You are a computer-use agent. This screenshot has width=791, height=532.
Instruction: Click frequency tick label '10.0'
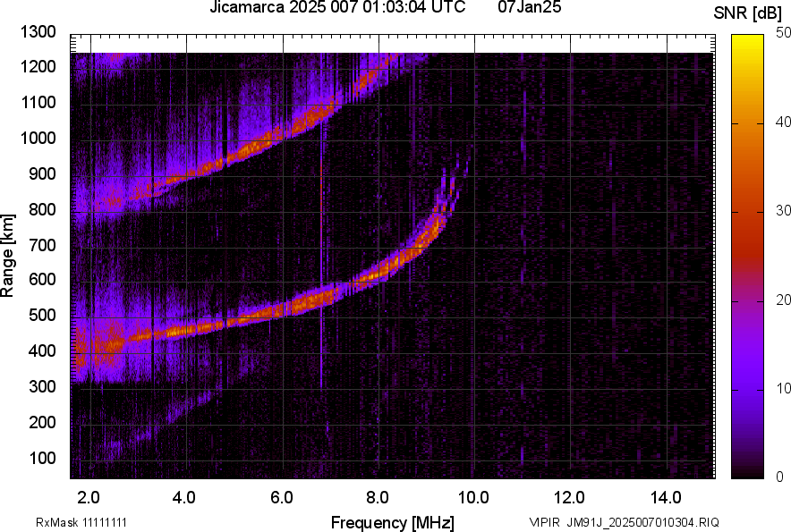coord(473,498)
